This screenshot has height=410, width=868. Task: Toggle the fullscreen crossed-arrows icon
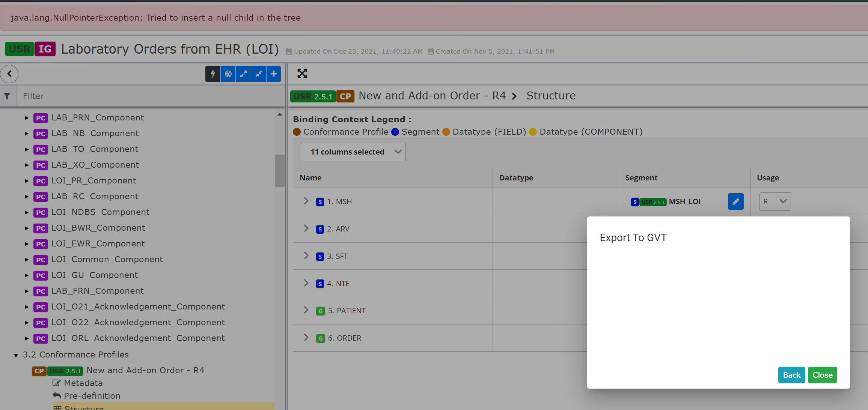click(302, 74)
